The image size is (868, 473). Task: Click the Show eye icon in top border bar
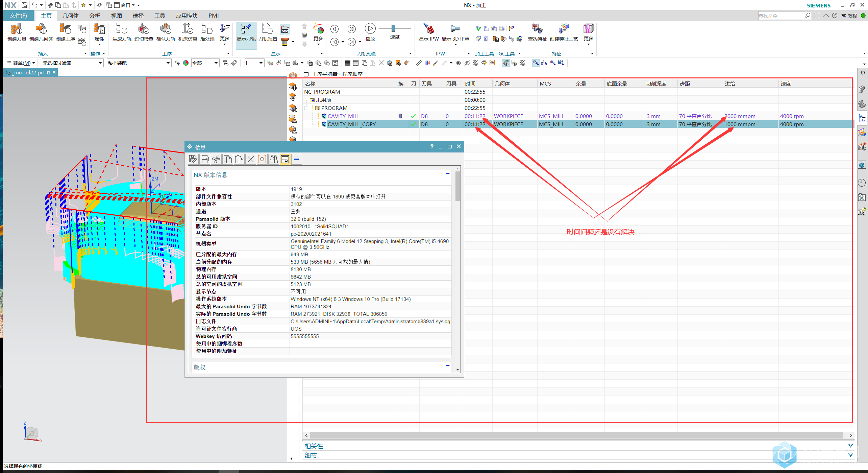click(458, 63)
